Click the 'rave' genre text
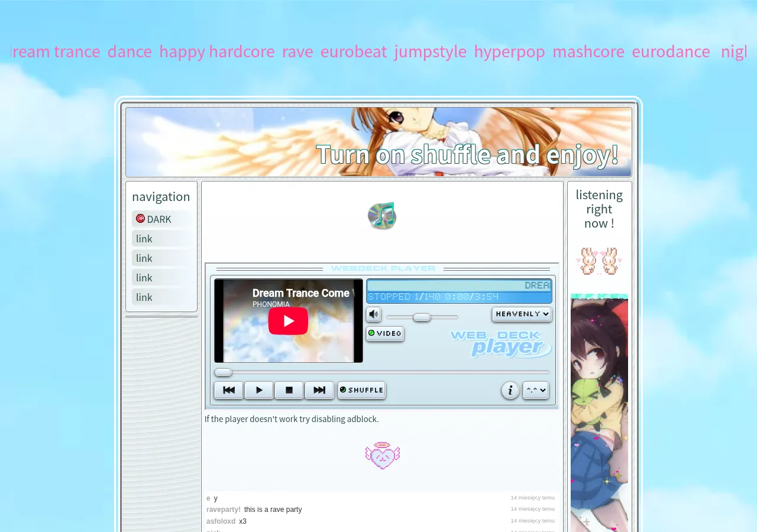Image resolution: width=757 pixels, height=532 pixels. [297, 51]
